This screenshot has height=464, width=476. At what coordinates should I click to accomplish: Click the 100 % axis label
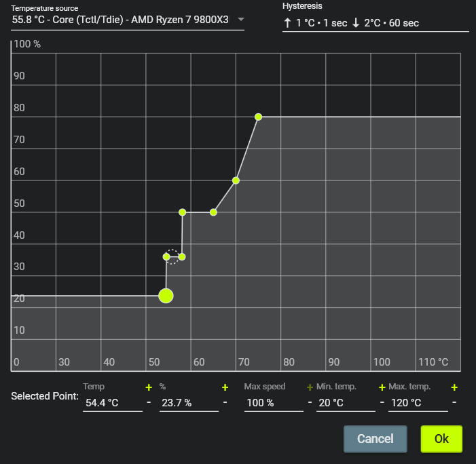coord(27,44)
